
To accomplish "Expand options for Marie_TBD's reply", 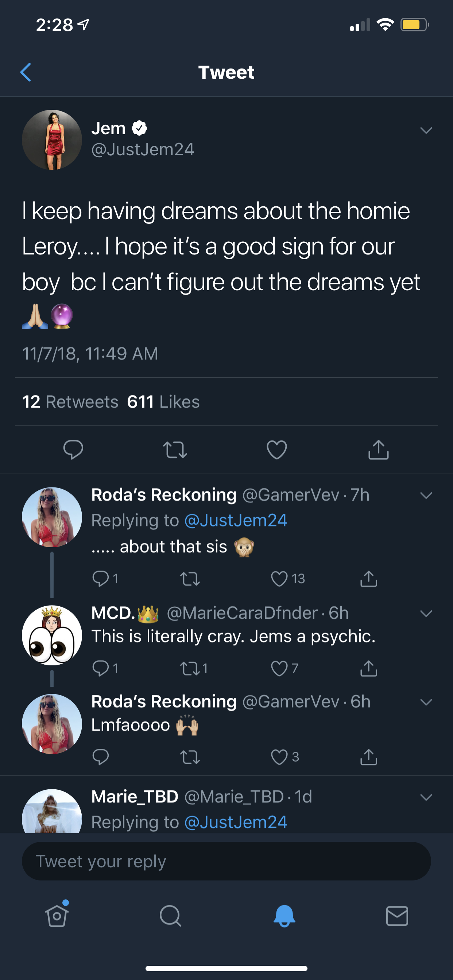I will (426, 797).
